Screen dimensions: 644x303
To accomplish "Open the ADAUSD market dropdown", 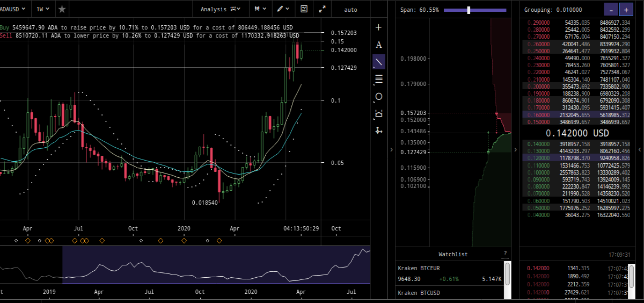I will pos(13,9).
